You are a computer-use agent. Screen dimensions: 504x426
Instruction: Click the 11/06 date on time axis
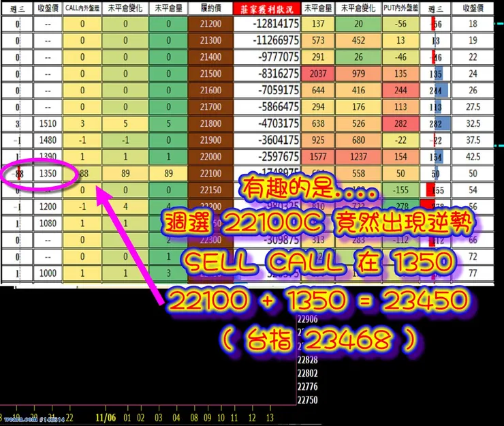click(x=106, y=418)
